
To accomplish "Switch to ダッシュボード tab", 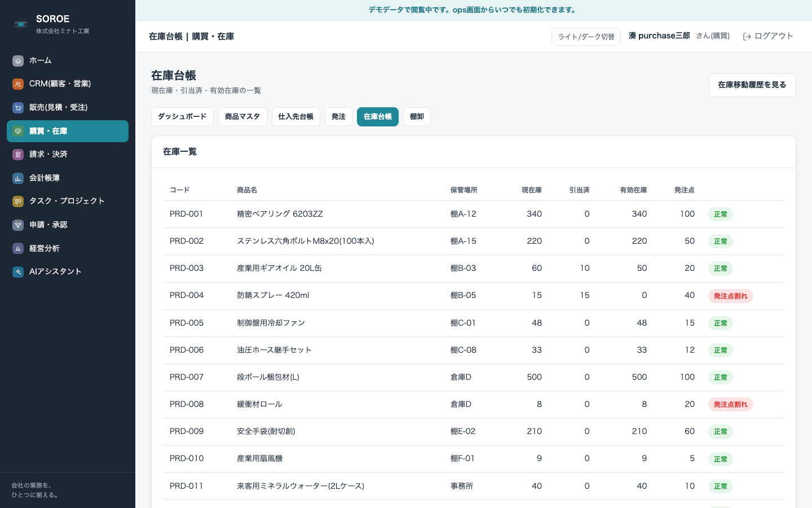I will click(x=182, y=117).
